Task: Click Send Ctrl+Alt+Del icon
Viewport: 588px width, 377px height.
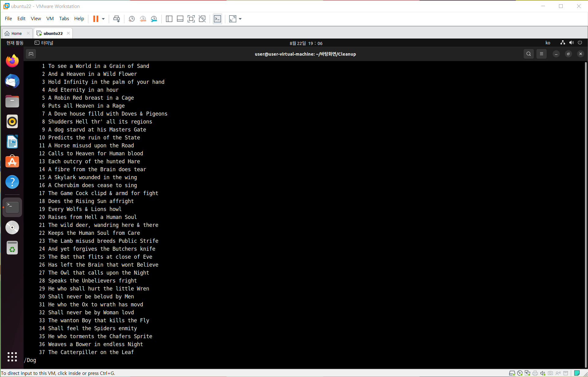Action: click(x=116, y=19)
